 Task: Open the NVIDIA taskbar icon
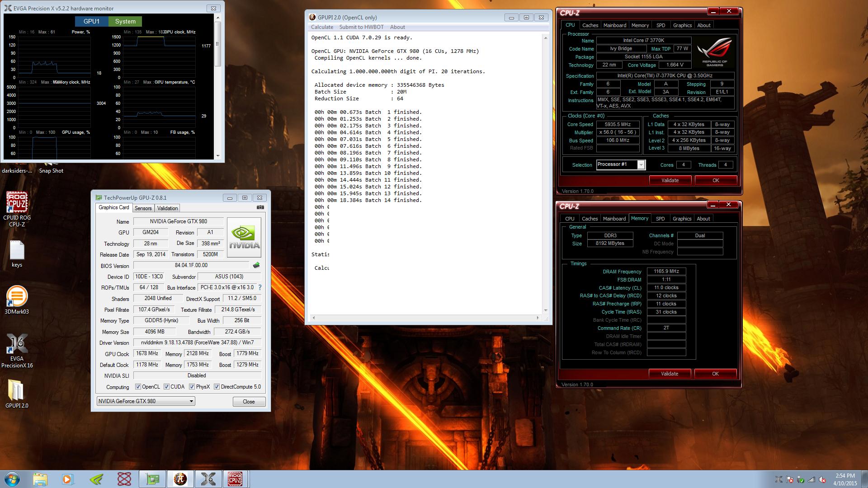(96, 479)
